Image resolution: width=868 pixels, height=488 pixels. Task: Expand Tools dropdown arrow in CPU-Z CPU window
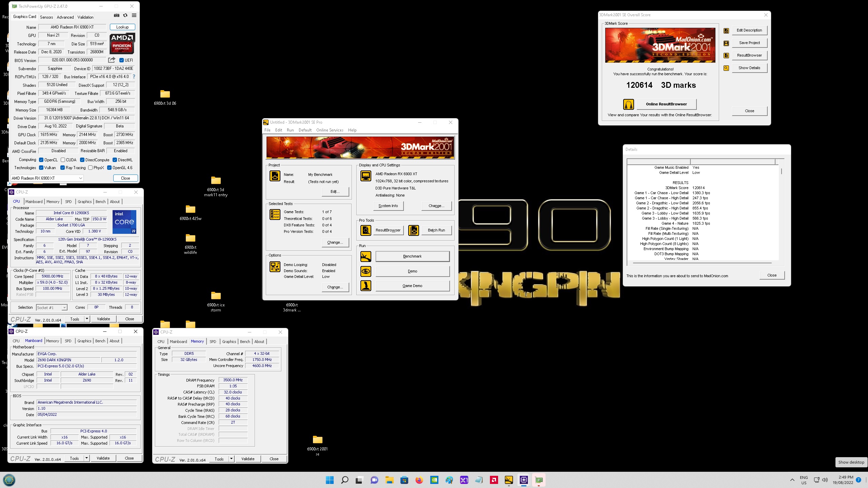point(87,319)
